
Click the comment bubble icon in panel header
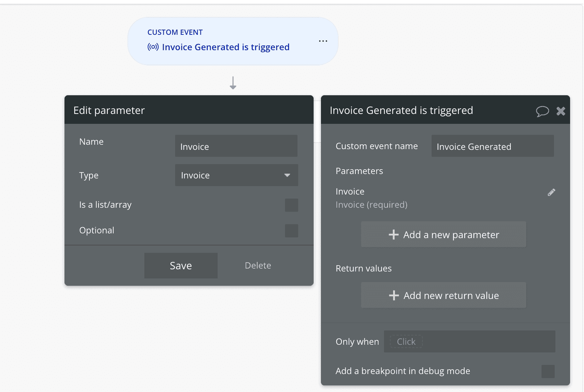tap(542, 111)
